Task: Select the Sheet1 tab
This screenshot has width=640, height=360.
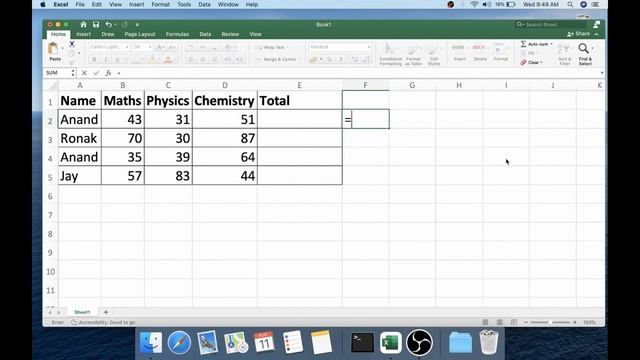Action: tap(82, 312)
